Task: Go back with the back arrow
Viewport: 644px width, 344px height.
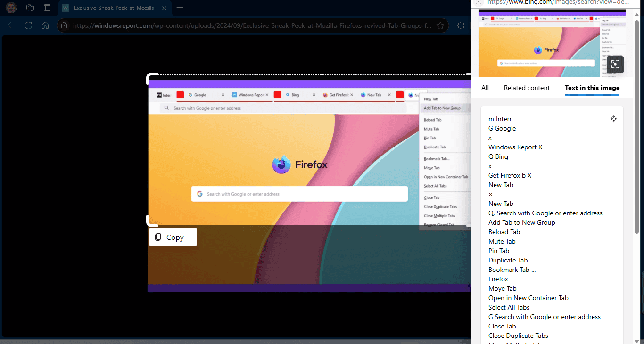Action: pos(11,25)
